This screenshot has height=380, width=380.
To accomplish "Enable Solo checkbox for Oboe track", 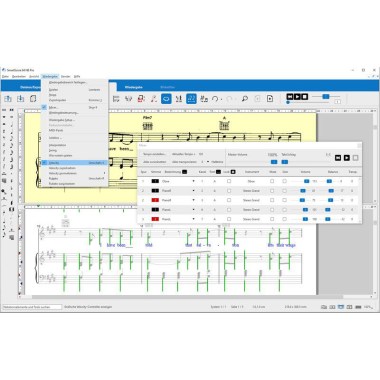I will [x=284, y=181].
